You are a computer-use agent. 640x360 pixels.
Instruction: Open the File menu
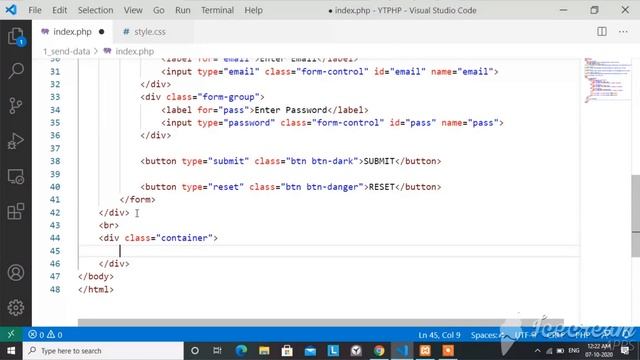(35, 10)
